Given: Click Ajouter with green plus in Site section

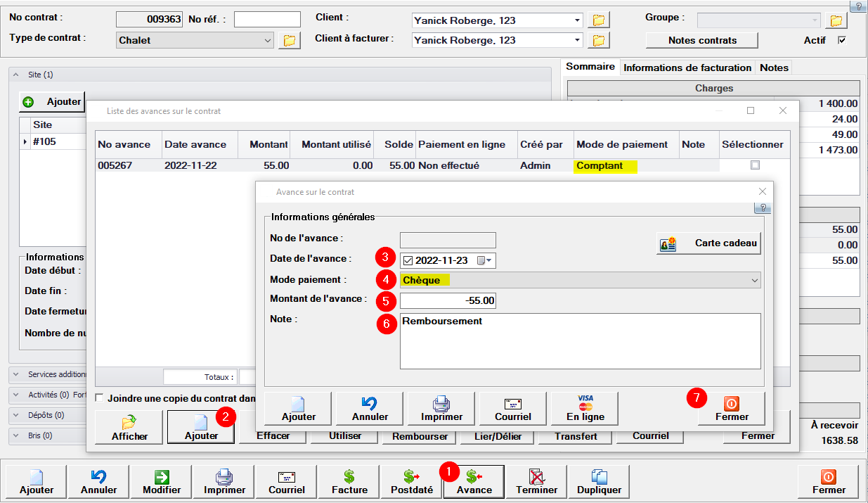Looking at the screenshot, I should coord(52,101).
